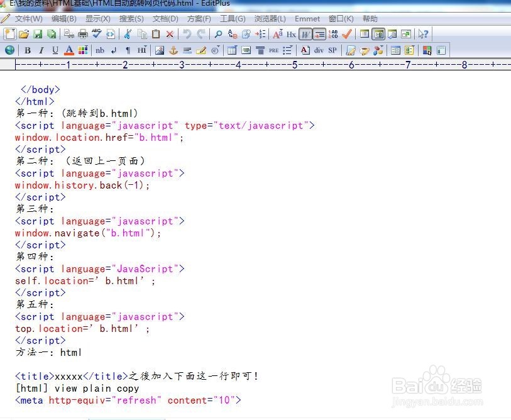Toggle word wrap with the W button

[305, 34]
